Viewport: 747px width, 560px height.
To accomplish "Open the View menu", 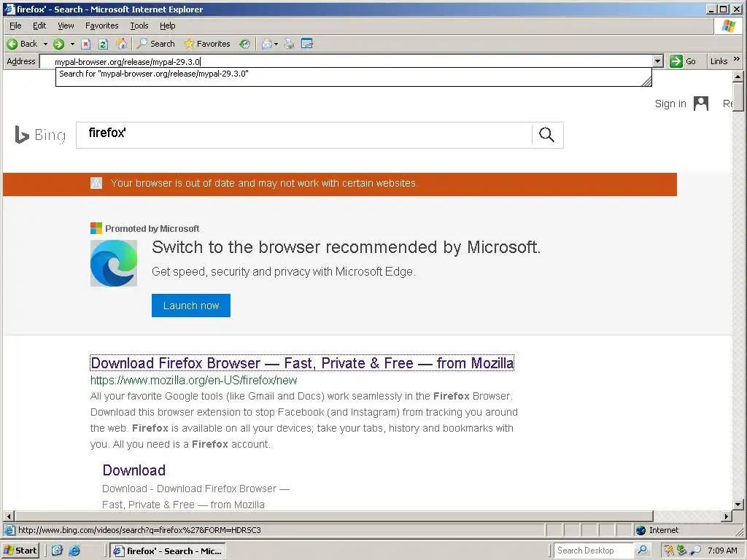I will point(66,26).
